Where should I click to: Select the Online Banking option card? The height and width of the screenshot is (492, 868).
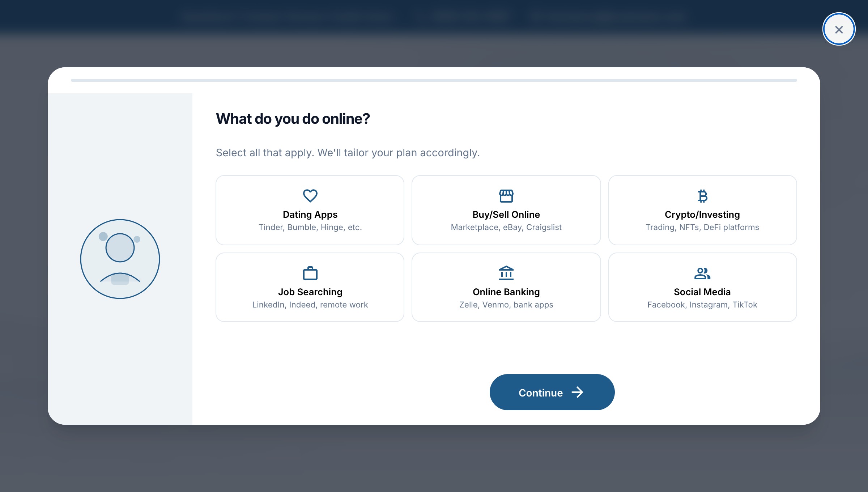[506, 287]
